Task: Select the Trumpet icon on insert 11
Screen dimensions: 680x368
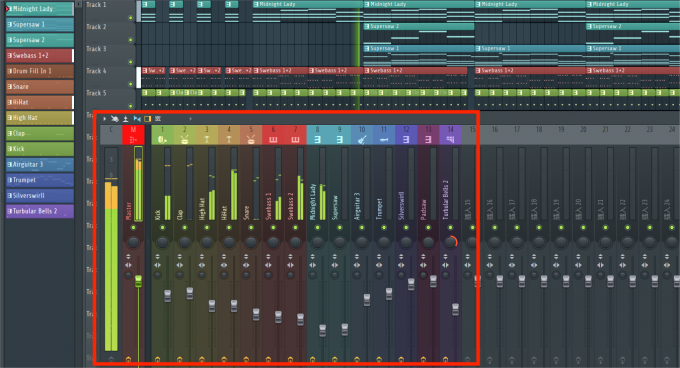Action: pos(384,140)
